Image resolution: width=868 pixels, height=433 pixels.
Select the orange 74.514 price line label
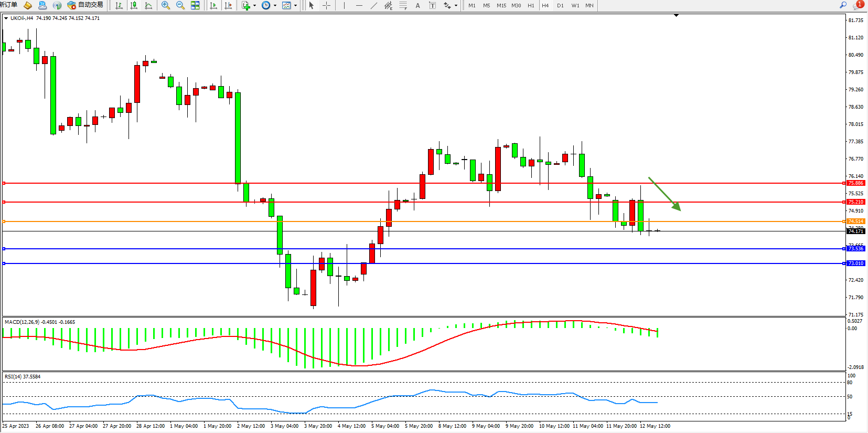pos(855,221)
